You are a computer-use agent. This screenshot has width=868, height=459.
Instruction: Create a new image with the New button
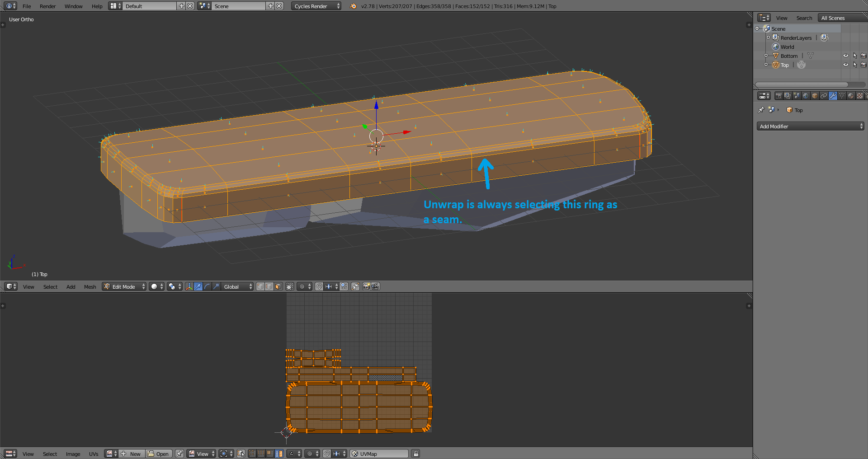coord(132,454)
